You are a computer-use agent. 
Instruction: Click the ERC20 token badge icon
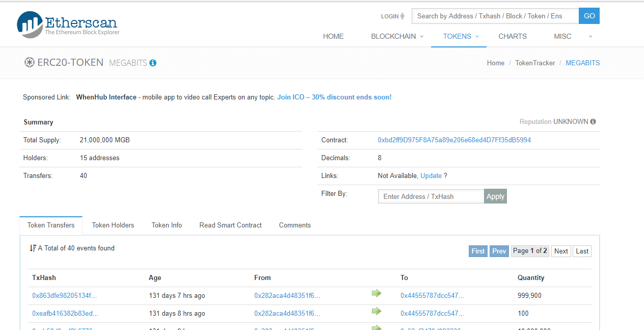point(29,63)
